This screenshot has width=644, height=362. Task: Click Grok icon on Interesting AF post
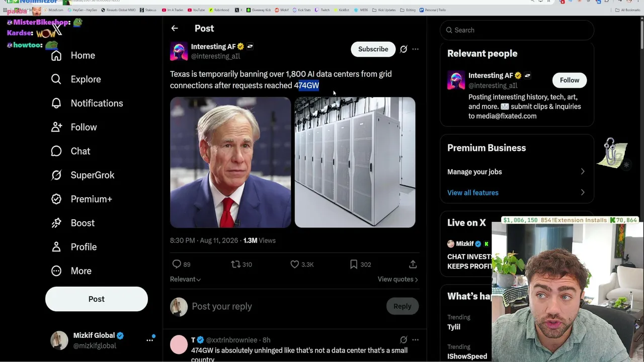pos(404,49)
